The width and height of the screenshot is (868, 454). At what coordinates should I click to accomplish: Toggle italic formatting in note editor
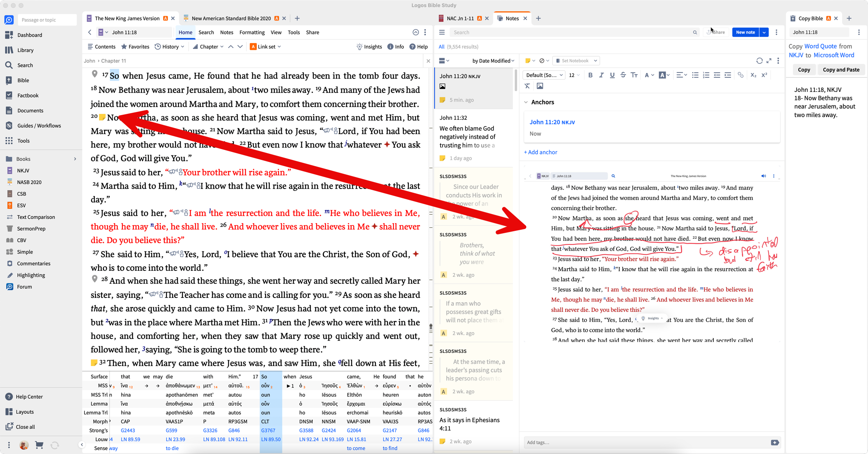(601, 75)
